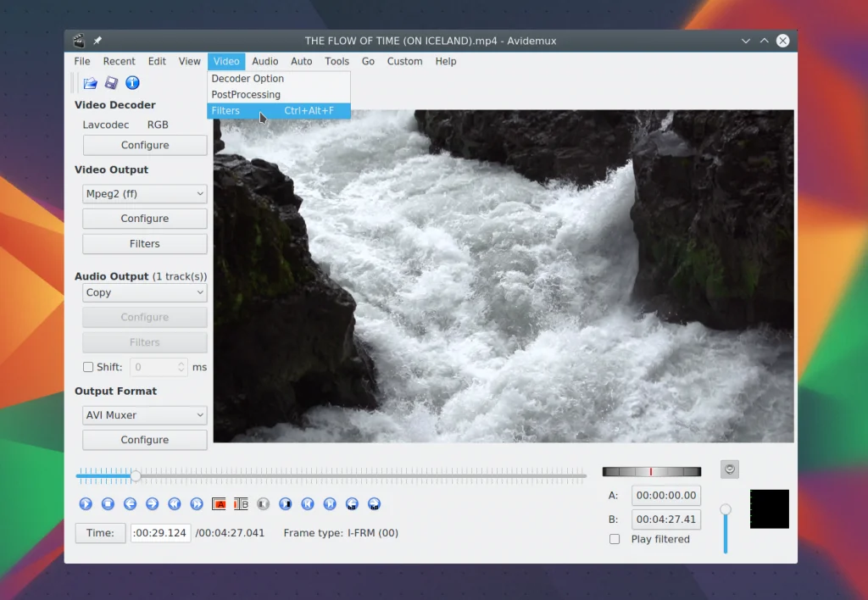Click the vertical volume slider handle
The width and height of the screenshot is (868, 600).
pos(726,509)
